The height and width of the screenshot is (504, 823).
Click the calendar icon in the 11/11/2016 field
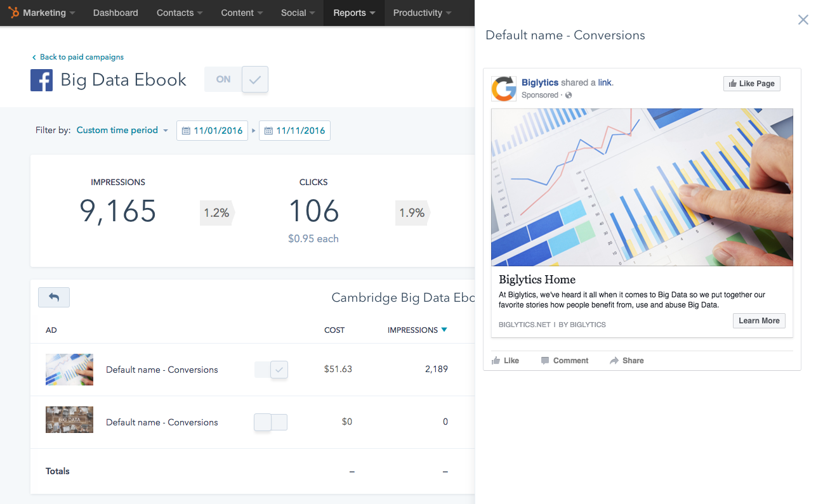(x=268, y=131)
